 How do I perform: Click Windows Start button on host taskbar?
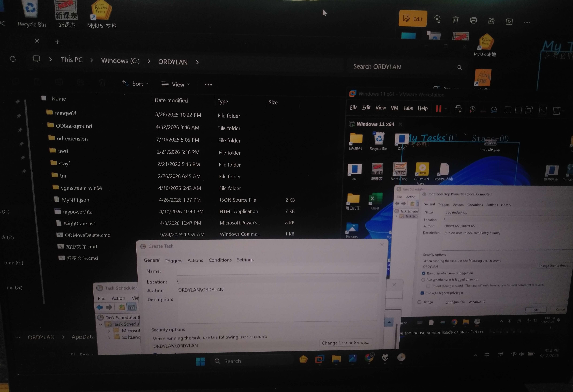200,361
